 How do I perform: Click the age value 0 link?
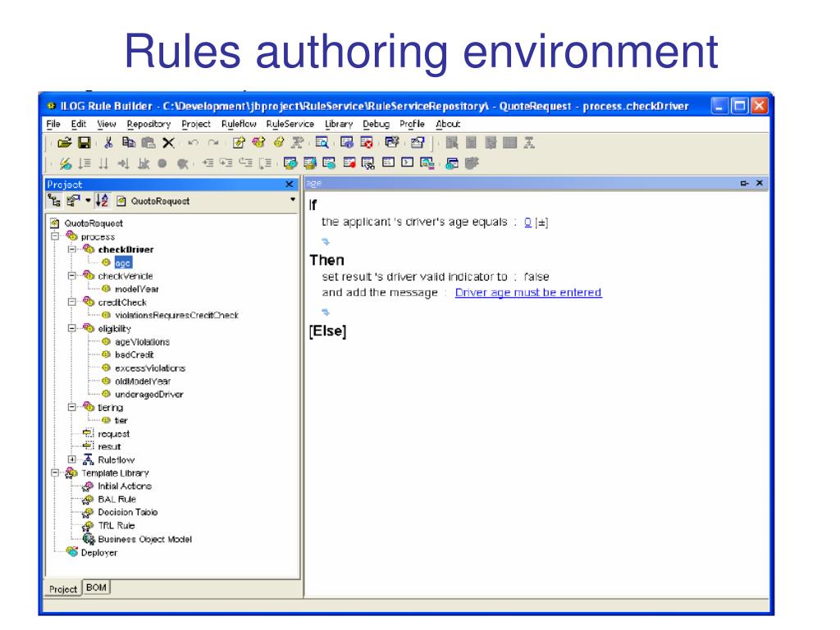pyautogui.click(x=527, y=221)
